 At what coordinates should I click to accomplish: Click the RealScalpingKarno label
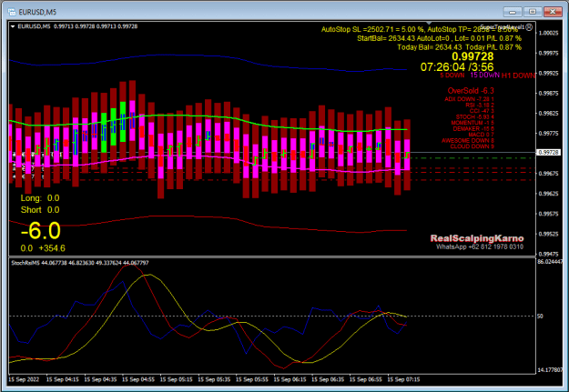click(x=477, y=238)
